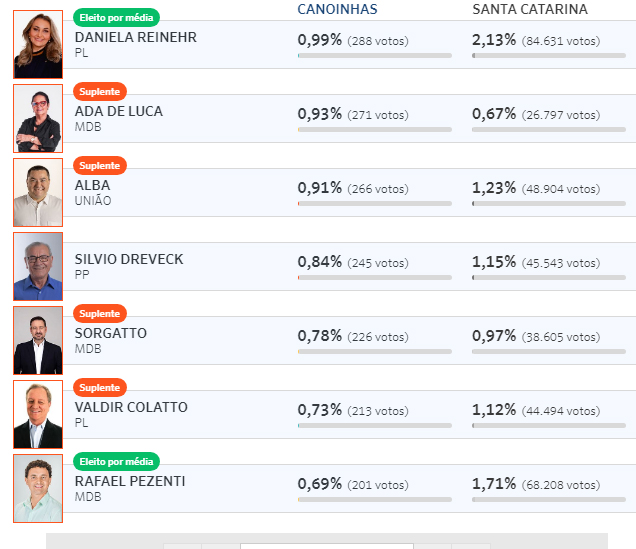Click the VALDIR COLATTO name link
Viewport: 636px width, 549px height.
[x=131, y=407]
